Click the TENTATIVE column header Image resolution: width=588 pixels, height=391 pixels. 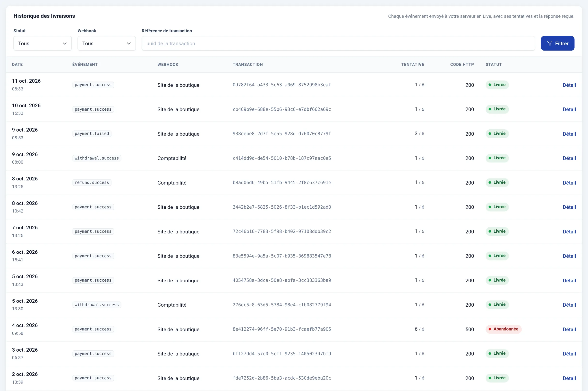tap(413, 65)
